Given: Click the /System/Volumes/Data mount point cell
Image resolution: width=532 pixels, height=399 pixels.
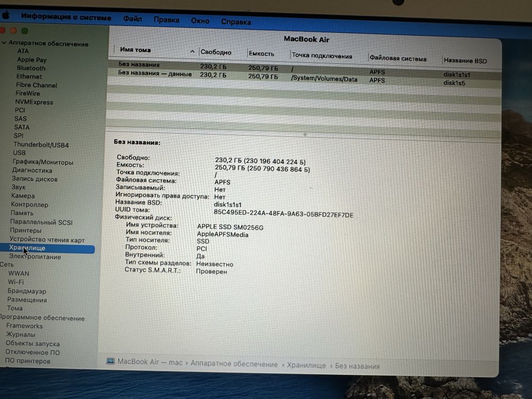Looking at the screenshot, I should (x=324, y=79).
